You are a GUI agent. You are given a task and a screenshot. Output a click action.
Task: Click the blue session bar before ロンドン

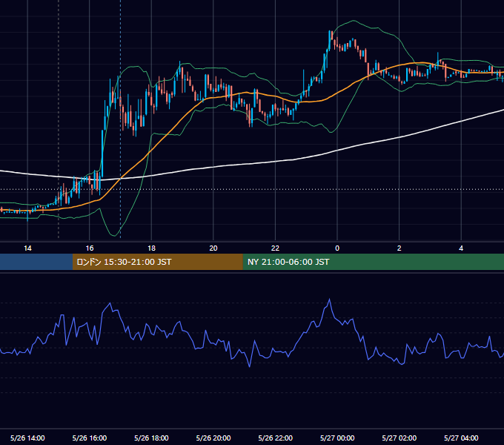coord(36,262)
